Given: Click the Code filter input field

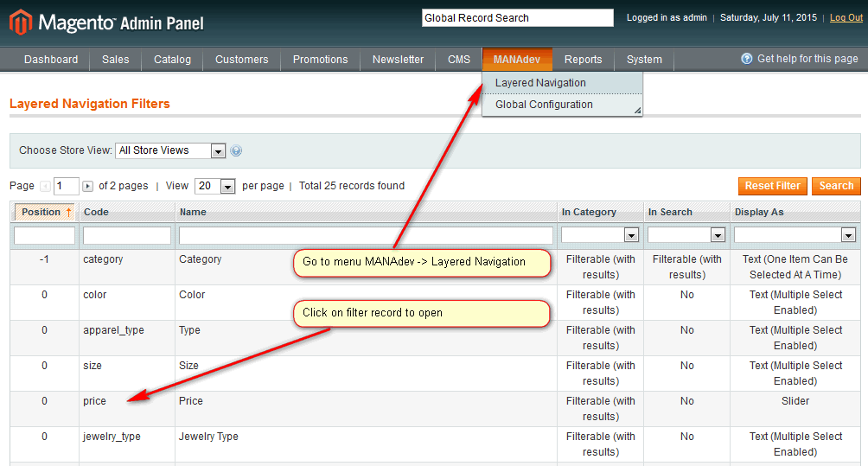Looking at the screenshot, I should click(127, 235).
